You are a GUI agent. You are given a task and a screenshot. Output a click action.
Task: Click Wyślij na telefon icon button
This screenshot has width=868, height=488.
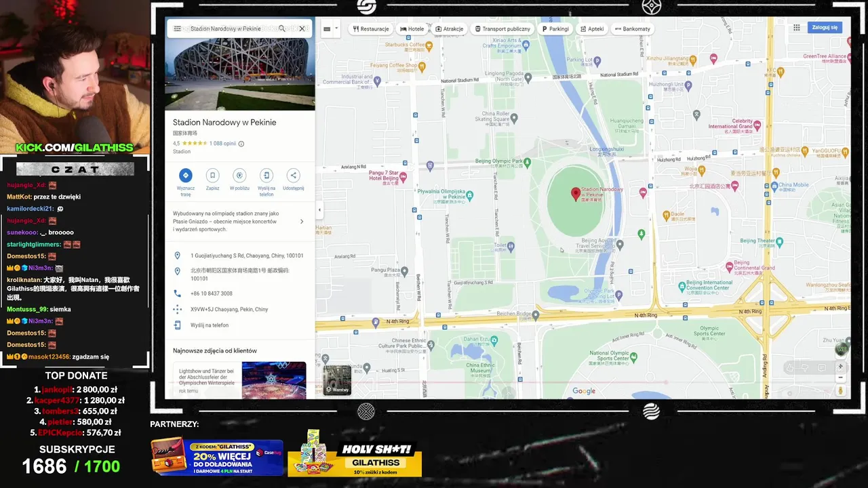point(267,175)
